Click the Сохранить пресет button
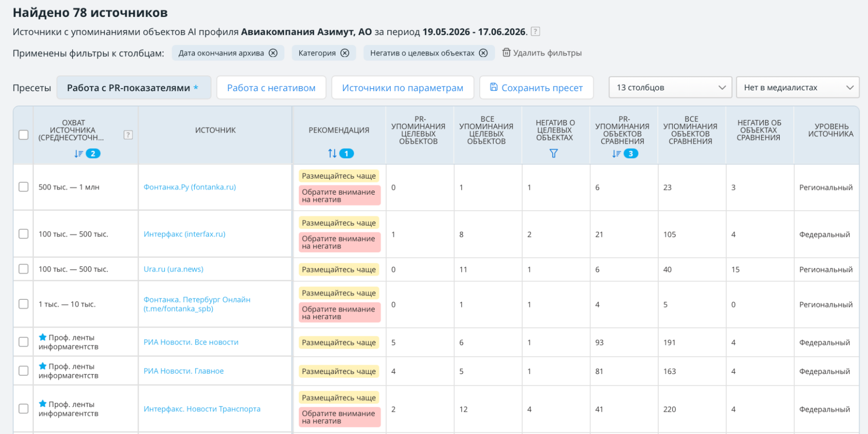 click(536, 88)
